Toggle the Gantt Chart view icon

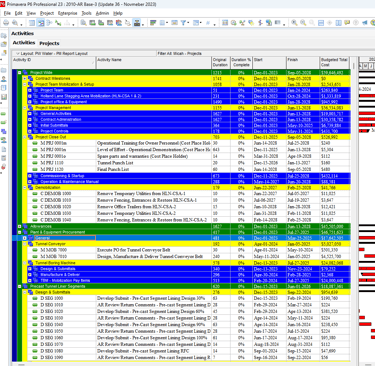coord(41,23)
